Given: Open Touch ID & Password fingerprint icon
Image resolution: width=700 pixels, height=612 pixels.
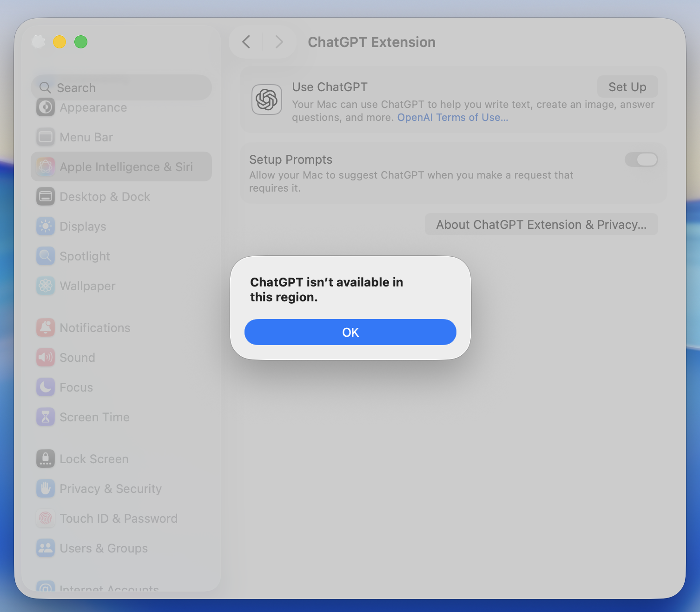Looking at the screenshot, I should coord(46,519).
